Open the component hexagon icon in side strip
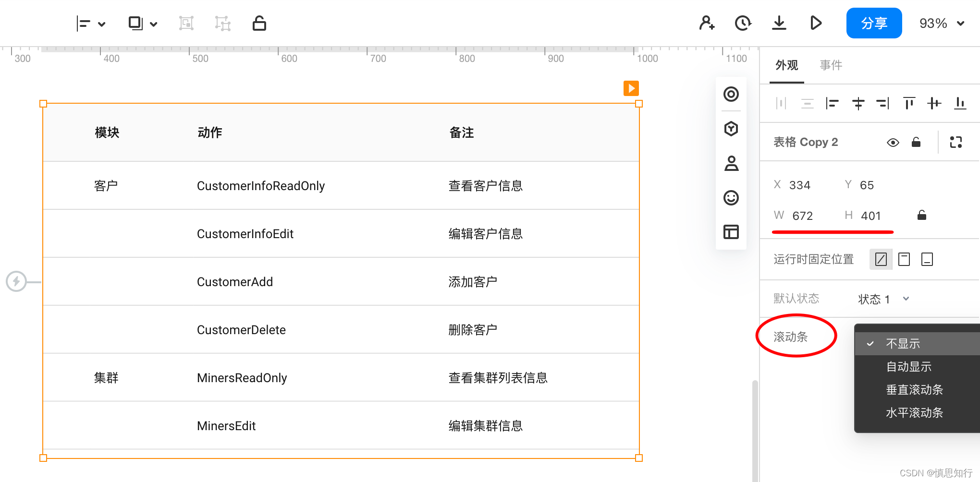Viewport: 980px width, 482px height. pyautogui.click(x=731, y=129)
